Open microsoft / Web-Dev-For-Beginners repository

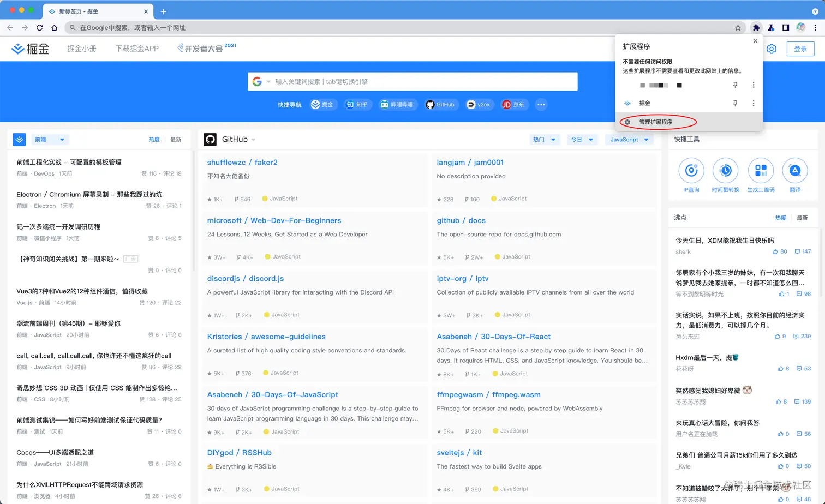[x=274, y=220]
